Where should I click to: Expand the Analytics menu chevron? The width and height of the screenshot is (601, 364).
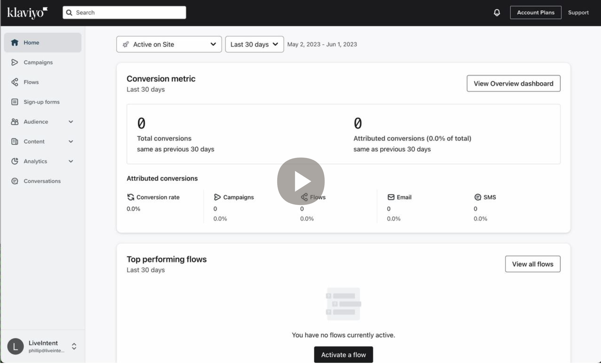[71, 161]
